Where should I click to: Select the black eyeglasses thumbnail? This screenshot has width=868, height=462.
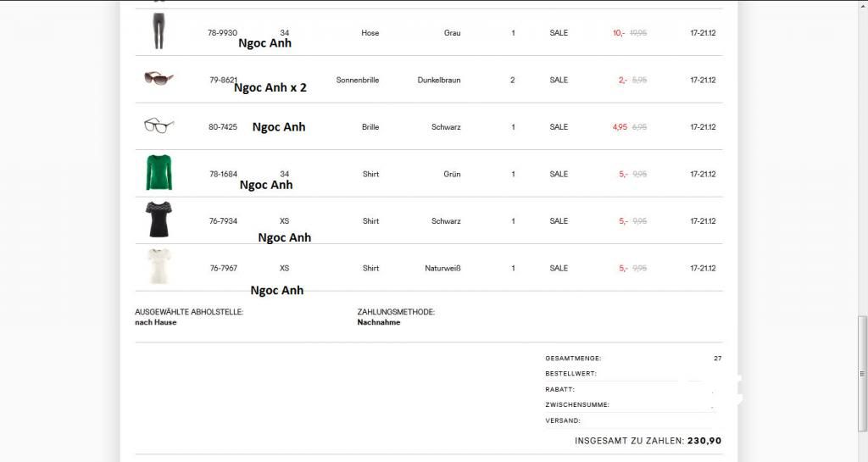pyautogui.click(x=159, y=126)
